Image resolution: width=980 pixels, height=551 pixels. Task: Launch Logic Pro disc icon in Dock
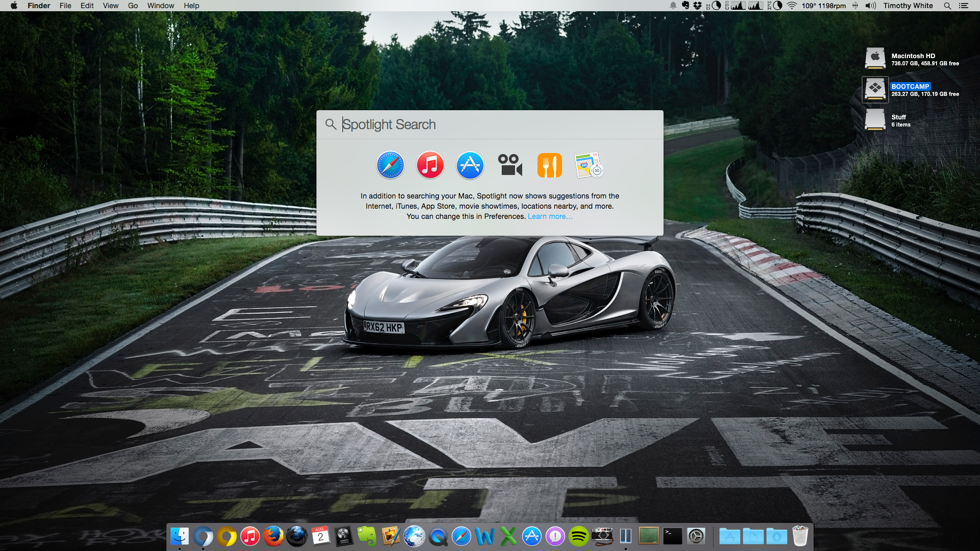click(x=344, y=536)
